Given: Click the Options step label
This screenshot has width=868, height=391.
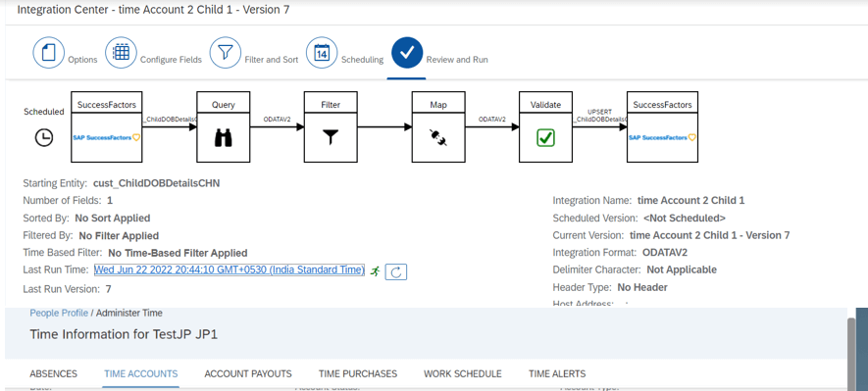Looking at the screenshot, I should pos(82,60).
